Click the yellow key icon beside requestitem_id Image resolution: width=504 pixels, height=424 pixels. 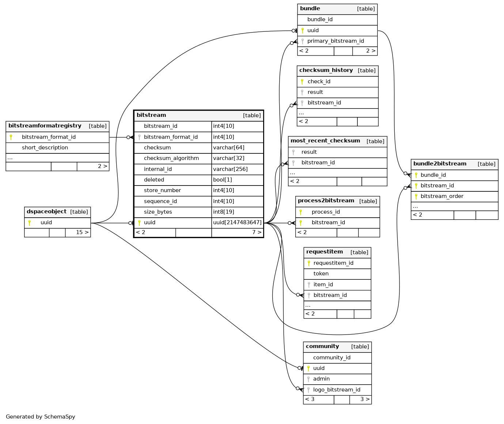pos(309,263)
